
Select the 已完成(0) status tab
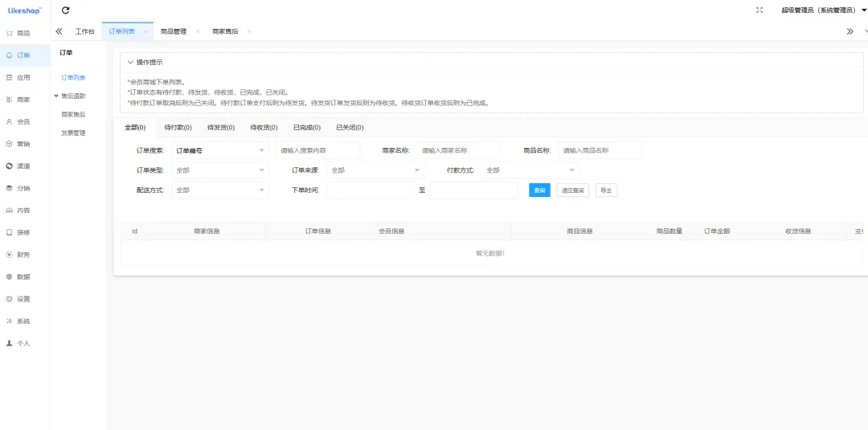click(307, 127)
